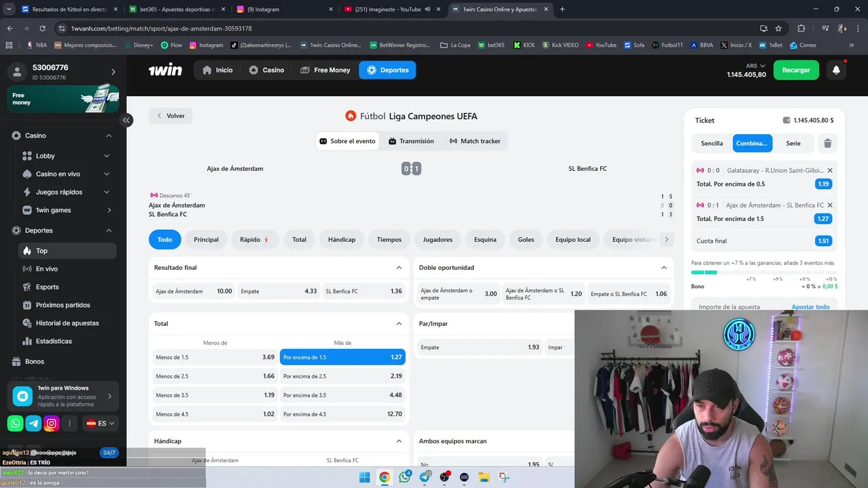868x488 pixels.
Task: Open ES language dropdown
Action: coord(100,424)
